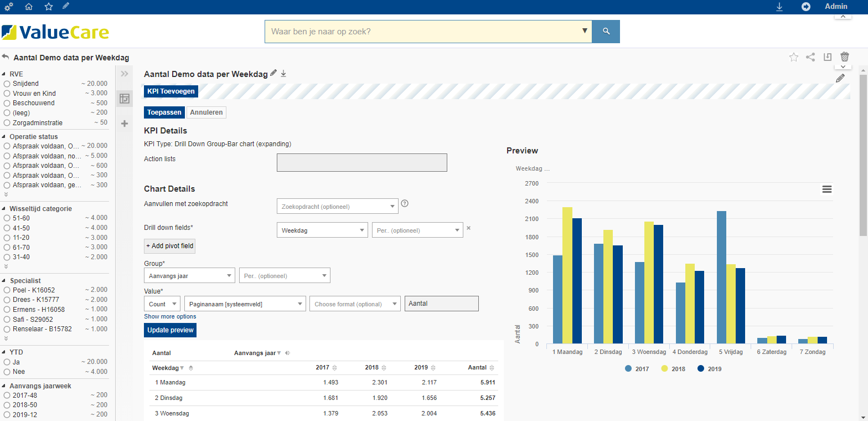
Task: Toggle the 2018 yellow legend swatch
Action: 665,369
